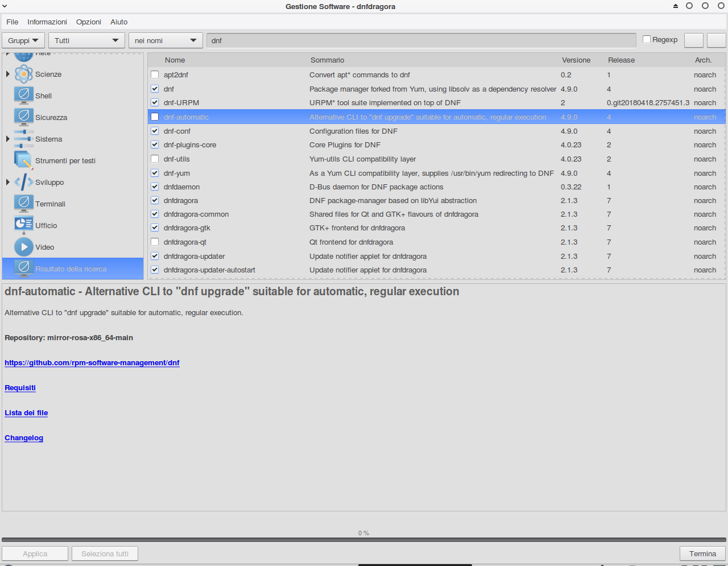Show package Requisiti link
The width and height of the screenshot is (728, 566).
[20, 387]
